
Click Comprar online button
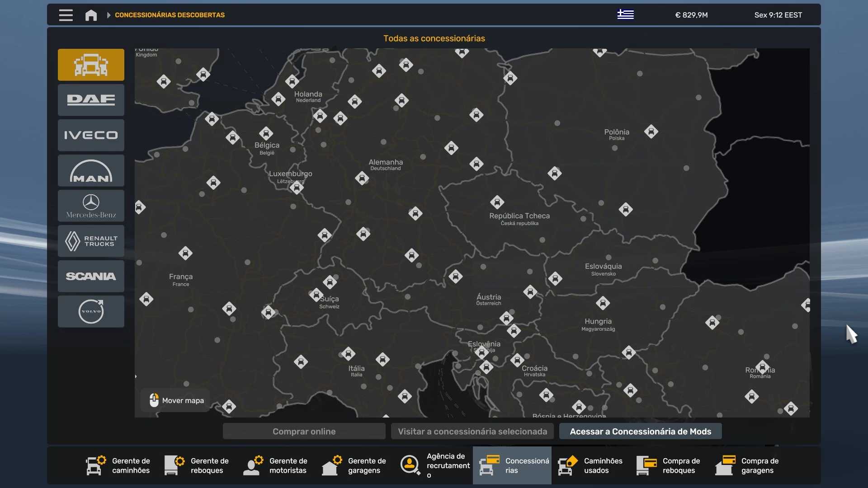click(x=304, y=431)
